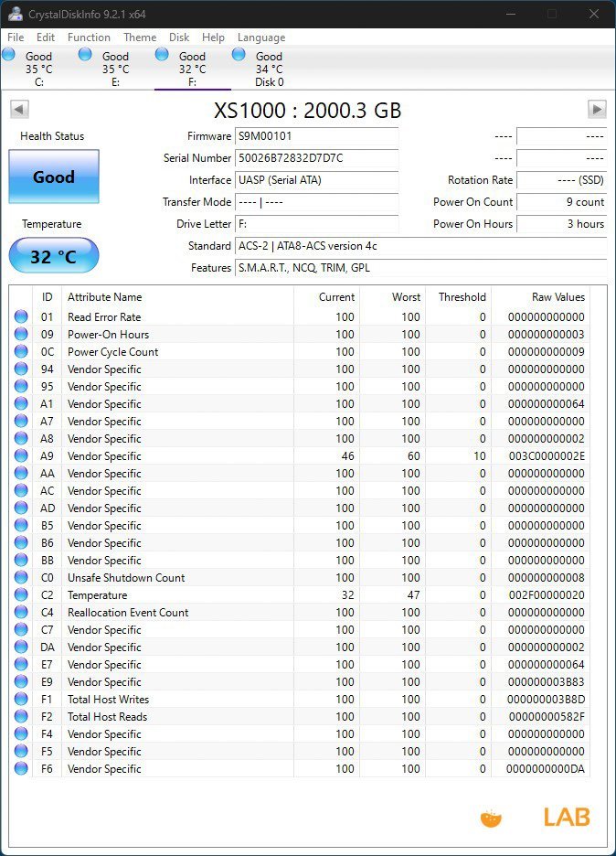The height and width of the screenshot is (856, 616).
Task: Click the 32 °C temperature button
Action: (54, 256)
